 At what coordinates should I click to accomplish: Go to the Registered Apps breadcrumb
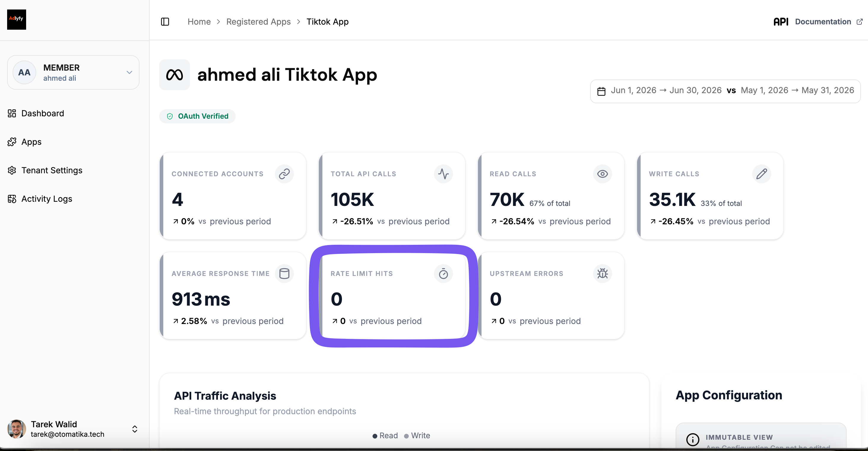point(258,22)
